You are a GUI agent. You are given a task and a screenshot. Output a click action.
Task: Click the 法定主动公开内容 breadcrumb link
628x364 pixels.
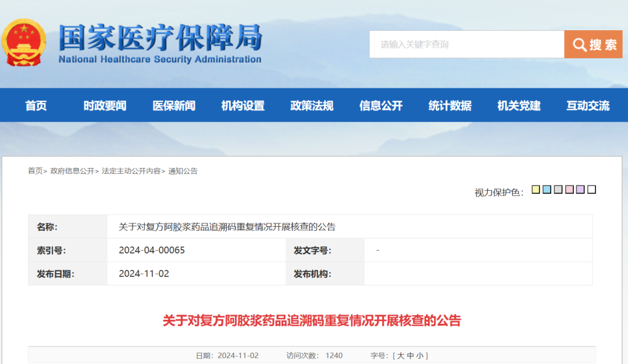131,171
